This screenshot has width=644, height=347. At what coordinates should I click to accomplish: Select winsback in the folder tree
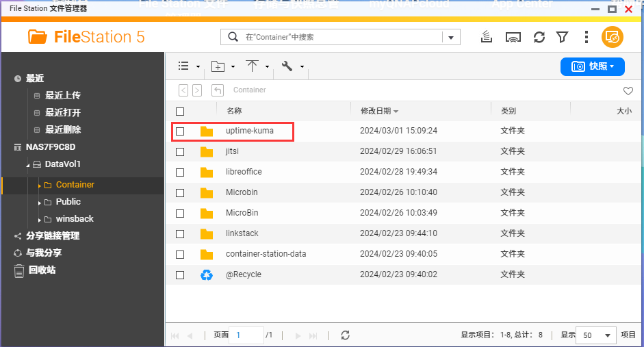(75, 219)
